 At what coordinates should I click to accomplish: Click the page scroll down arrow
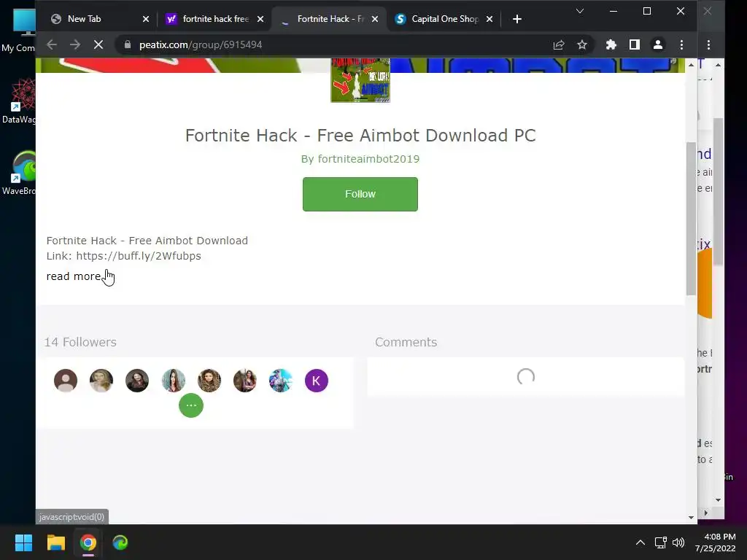[692, 518]
